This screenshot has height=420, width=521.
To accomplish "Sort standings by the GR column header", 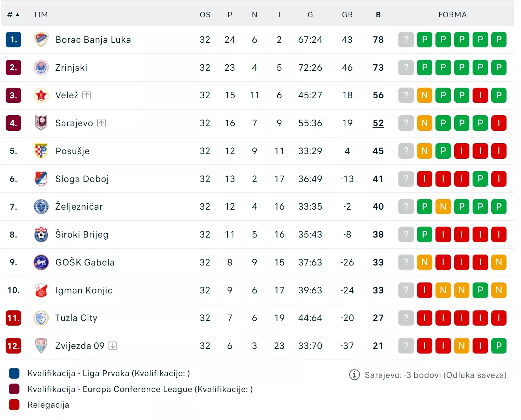I will pyautogui.click(x=347, y=15).
